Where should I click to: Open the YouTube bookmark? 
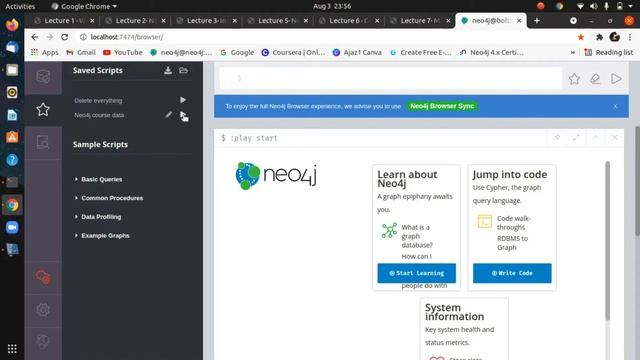click(123, 52)
